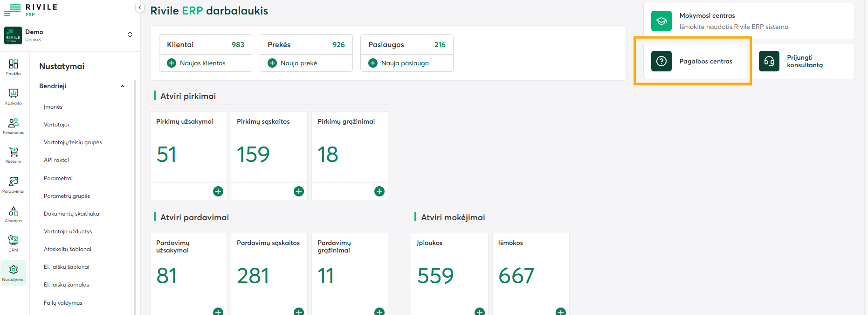The width and height of the screenshot is (868, 315).
Task: Collapse the side panel with arrow button
Action: click(140, 7)
